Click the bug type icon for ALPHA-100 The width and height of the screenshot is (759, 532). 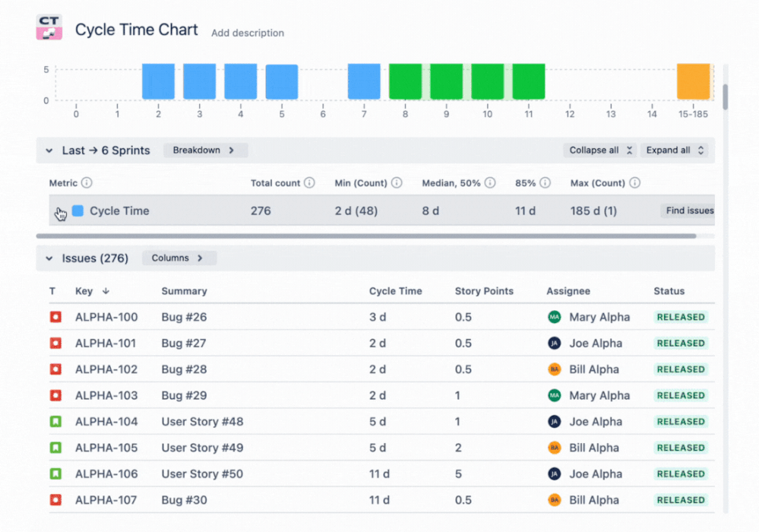pyautogui.click(x=55, y=317)
